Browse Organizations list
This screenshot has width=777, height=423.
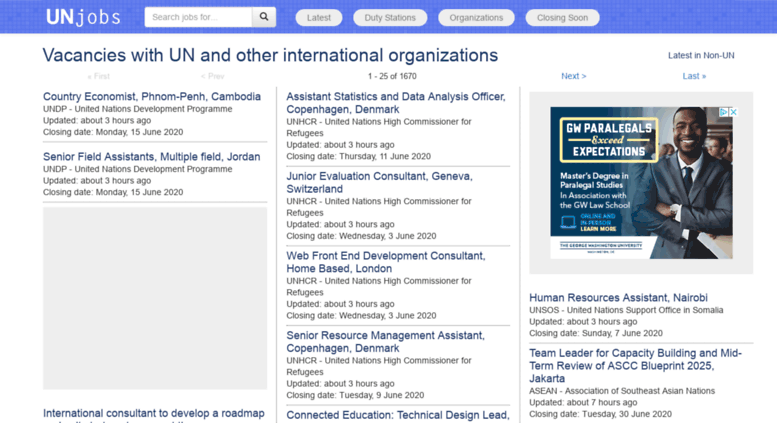tap(476, 17)
